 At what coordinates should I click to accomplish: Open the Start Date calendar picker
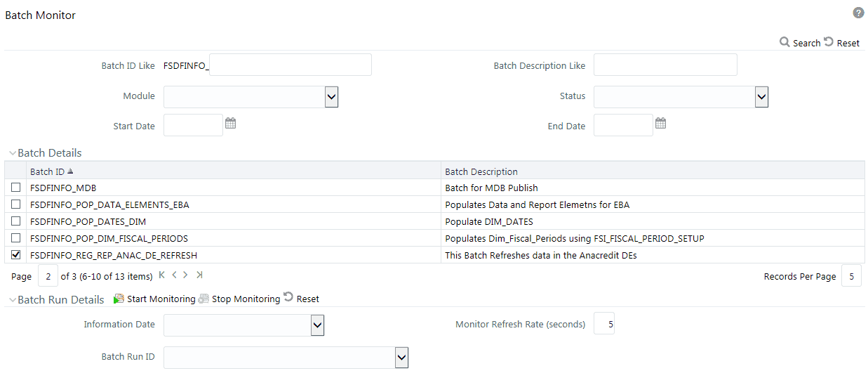point(230,123)
